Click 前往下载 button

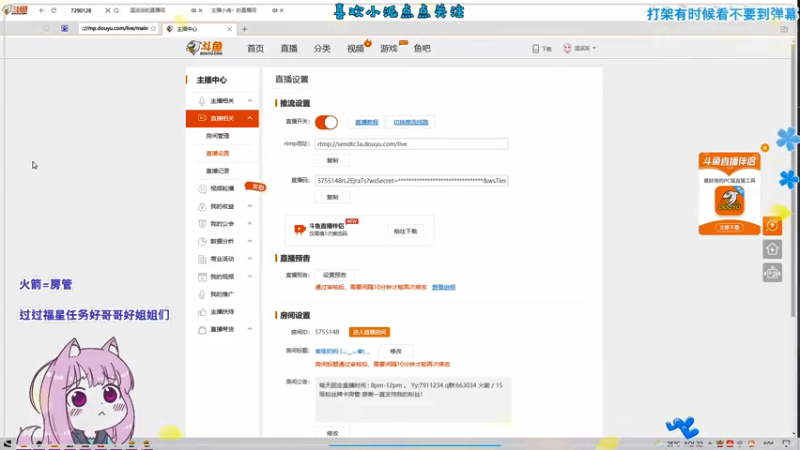406,232
